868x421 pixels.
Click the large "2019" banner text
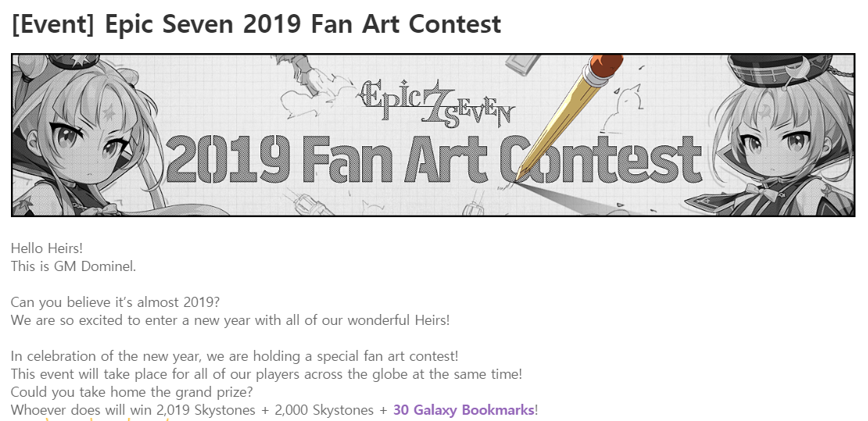click(228, 160)
